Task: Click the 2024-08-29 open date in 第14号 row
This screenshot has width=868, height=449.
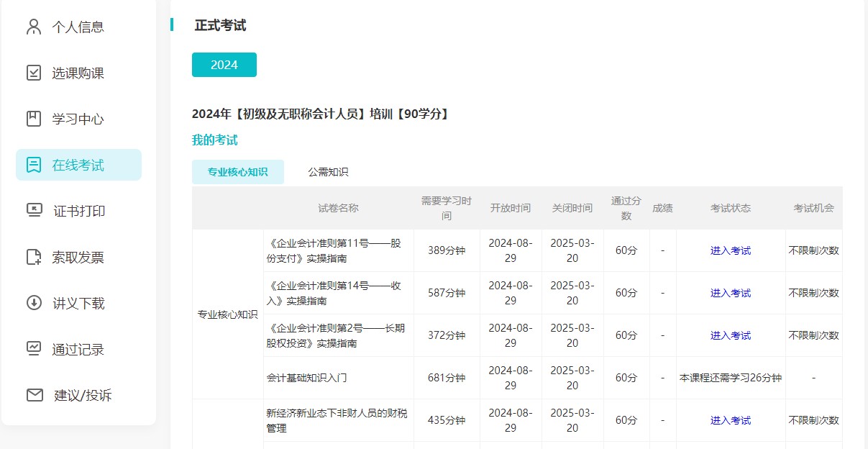Action: click(x=511, y=293)
